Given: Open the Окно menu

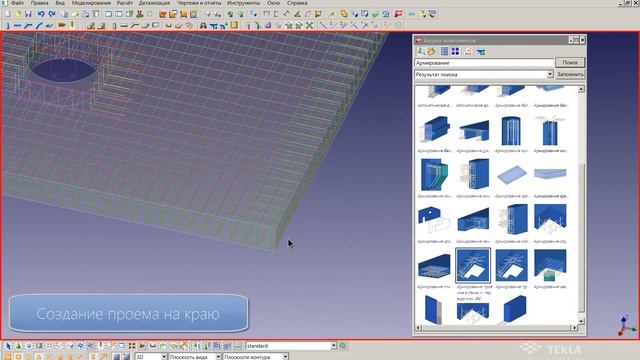Looking at the screenshot, I should 273,3.
